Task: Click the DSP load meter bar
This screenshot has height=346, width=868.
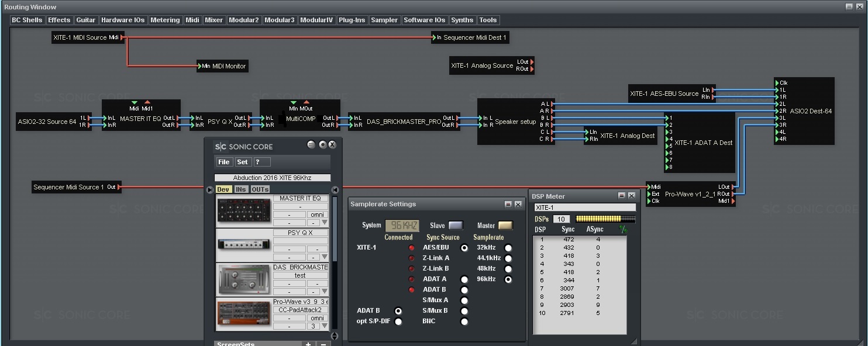Action: [x=605, y=219]
